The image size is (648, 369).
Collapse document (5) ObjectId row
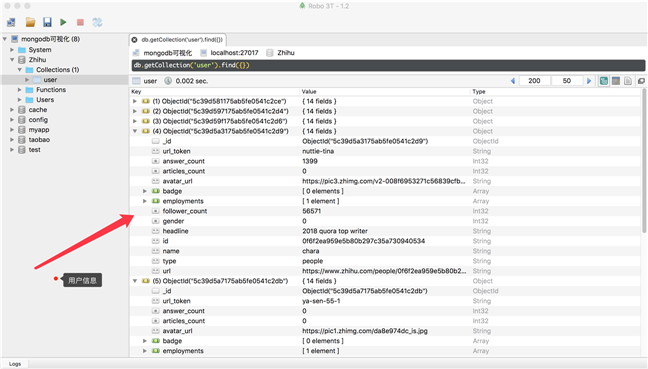point(135,281)
